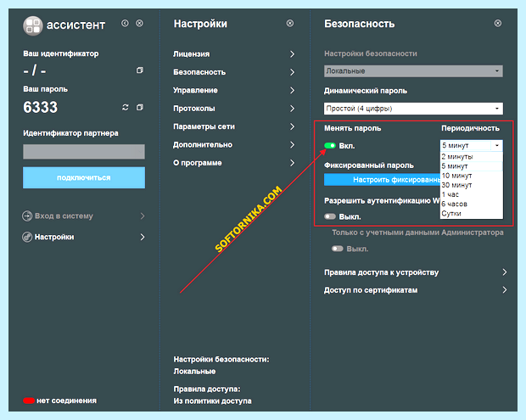526x420 pixels.
Task: Expand the Безопасность chevron
Action: tap(292, 72)
